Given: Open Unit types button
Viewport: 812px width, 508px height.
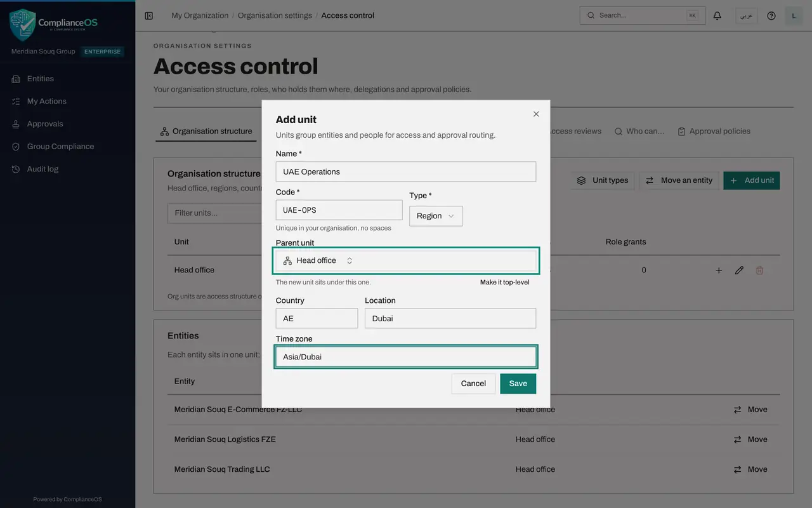Looking at the screenshot, I should coord(603,180).
